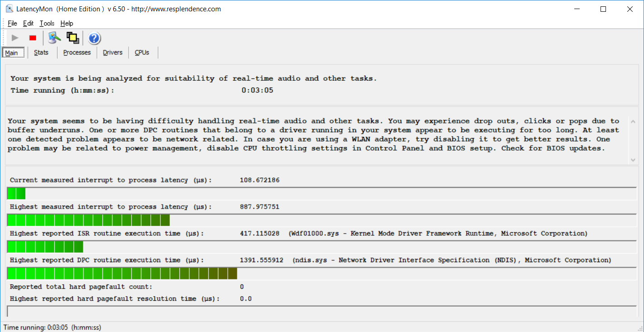Click the 'Your system is being analyzed' message
The image size is (644, 332).
click(x=194, y=78)
